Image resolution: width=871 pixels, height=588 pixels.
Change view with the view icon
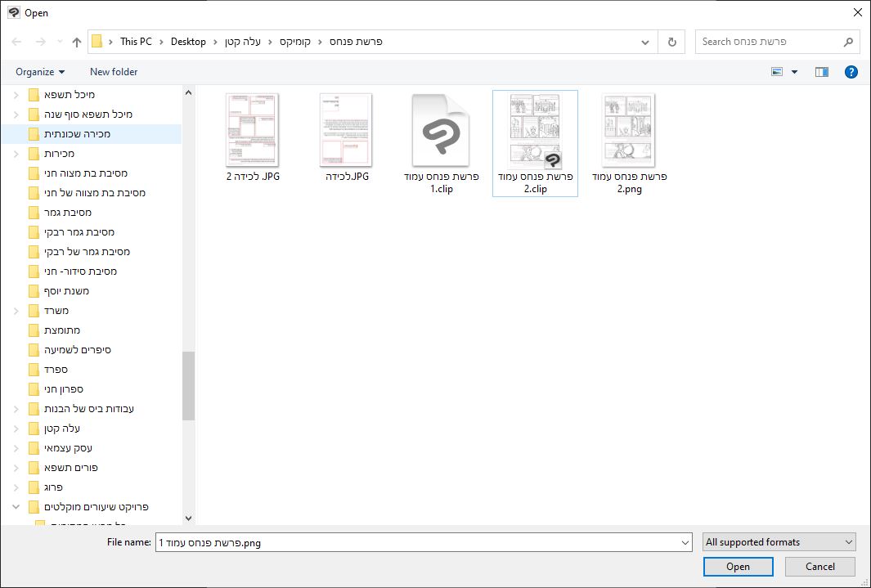pos(777,72)
